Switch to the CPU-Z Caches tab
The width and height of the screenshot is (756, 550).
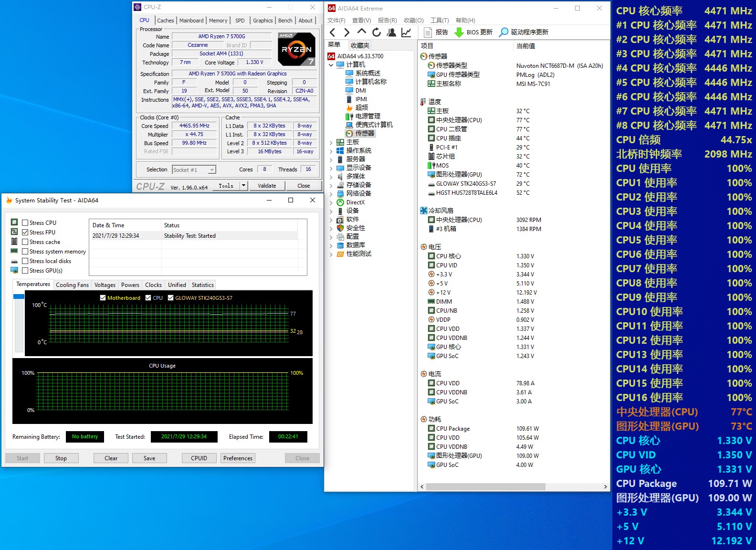(x=165, y=21)
